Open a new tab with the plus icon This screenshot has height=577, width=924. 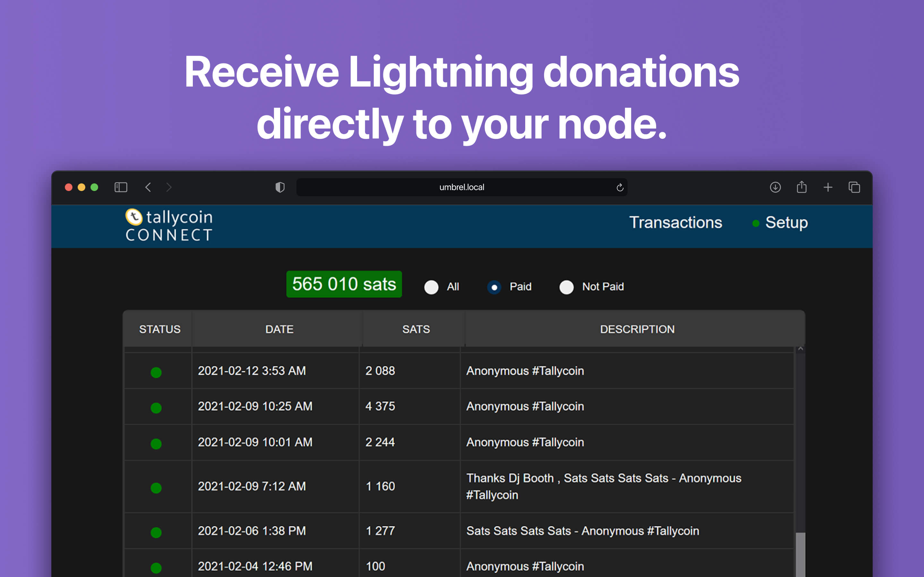[828, 187]
